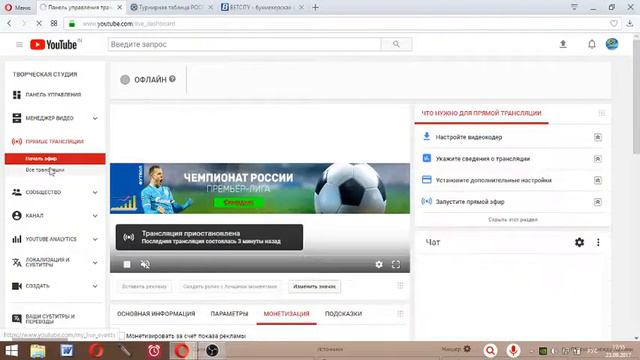The image size is (640, 360).
Task: Click the search magnifier button
Action: (x=396, y=44)
